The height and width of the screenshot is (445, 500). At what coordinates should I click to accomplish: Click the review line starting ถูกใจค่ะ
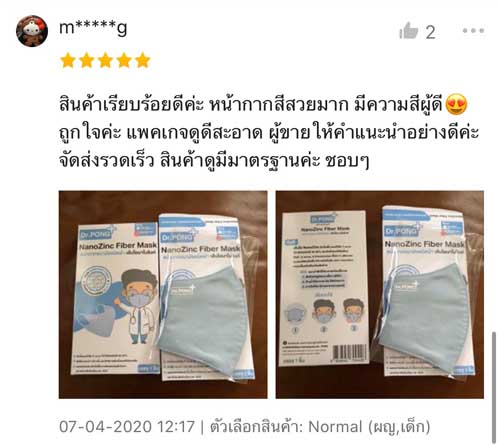[269, 133]
